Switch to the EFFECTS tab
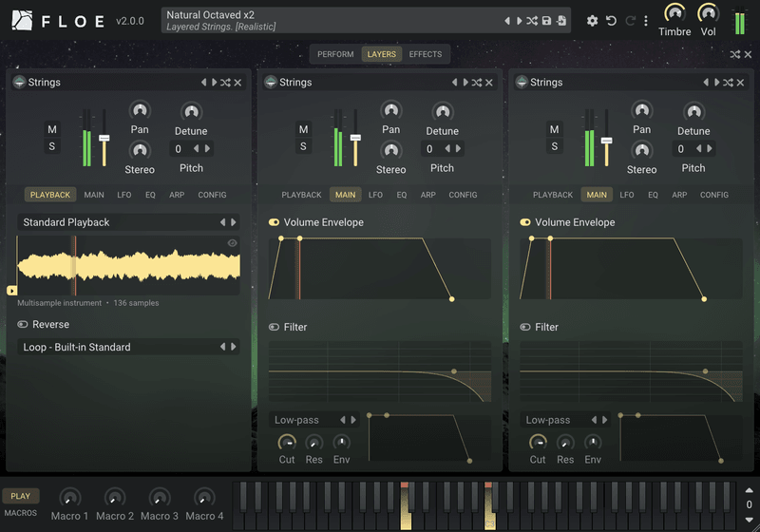Image resolution: width=760 pixels, height=532 pixels. point(425,54)
